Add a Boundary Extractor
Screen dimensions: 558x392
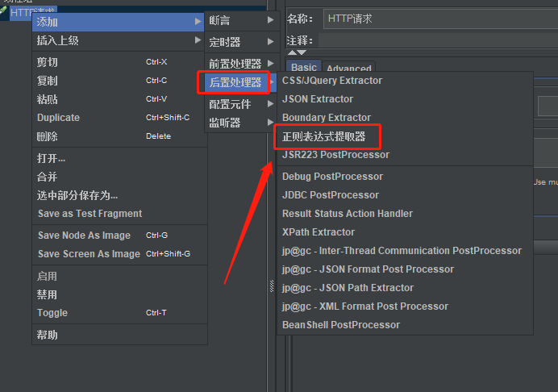(x=405, y=118)
